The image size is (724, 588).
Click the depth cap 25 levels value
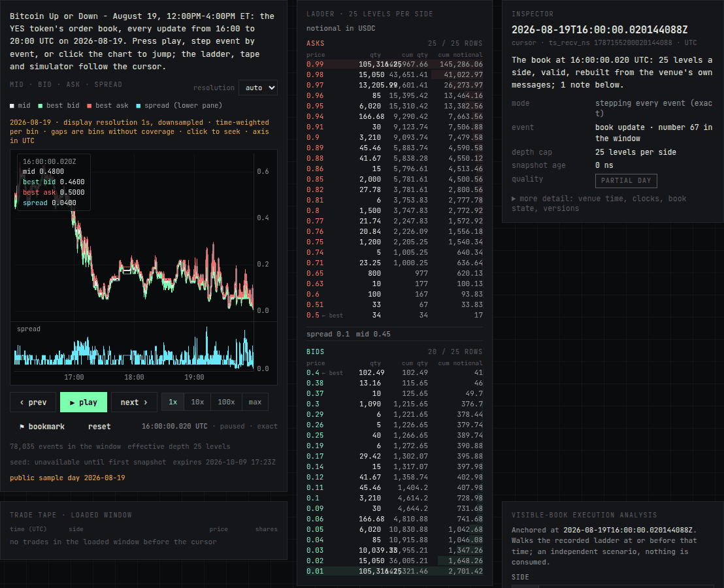click(635, 152)
